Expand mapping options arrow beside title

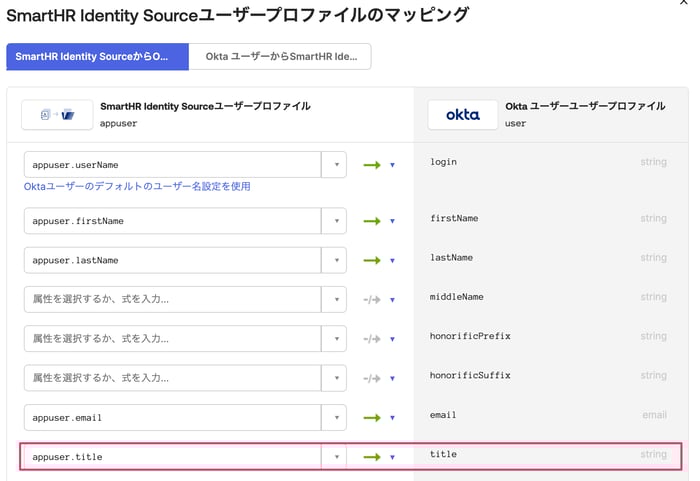click(392, 457)
